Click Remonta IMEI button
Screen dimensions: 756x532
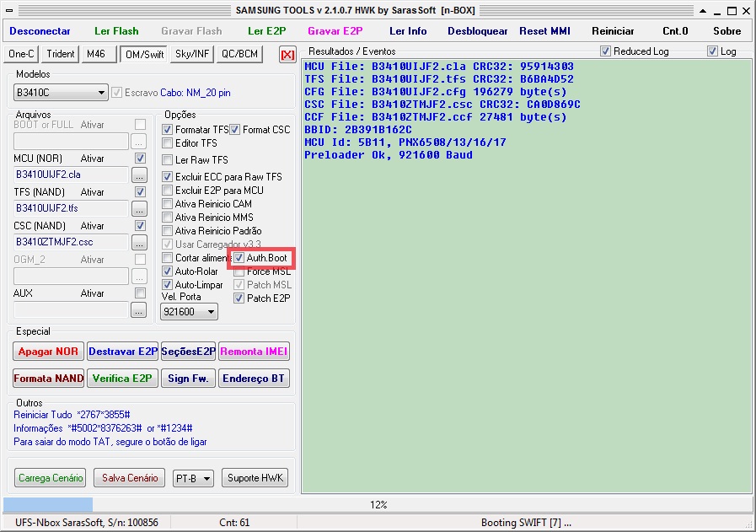(254, 352)
